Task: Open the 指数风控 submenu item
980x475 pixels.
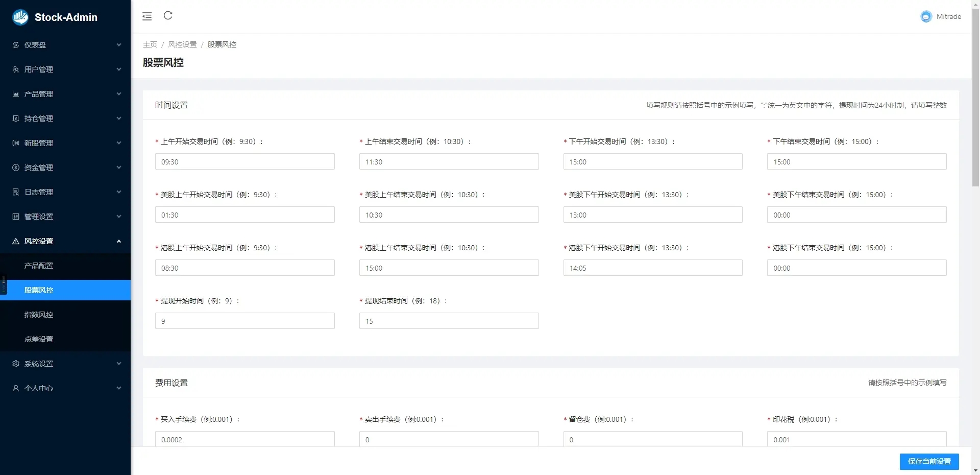Action: (65, 315)
